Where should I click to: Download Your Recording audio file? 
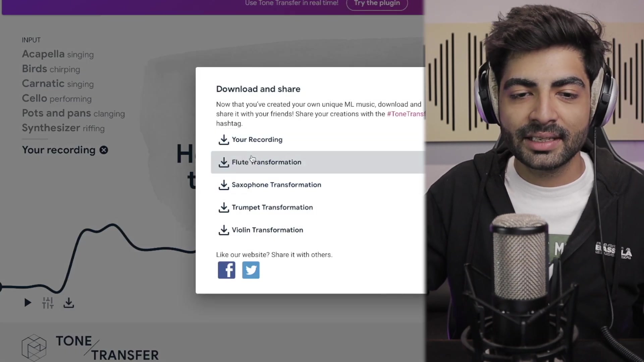pos(257,140)
